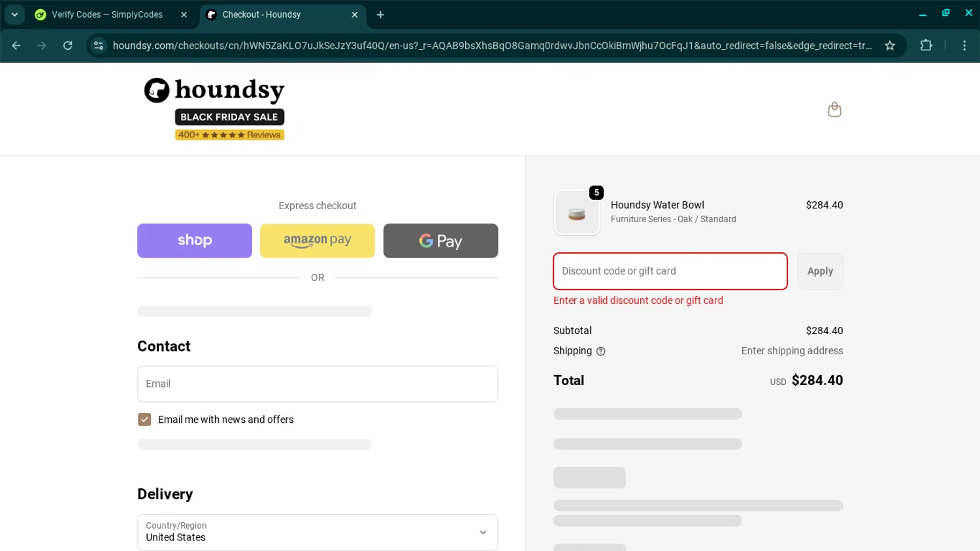Click the 400+ five-star Reviews badge

click(x=229, y=135)
